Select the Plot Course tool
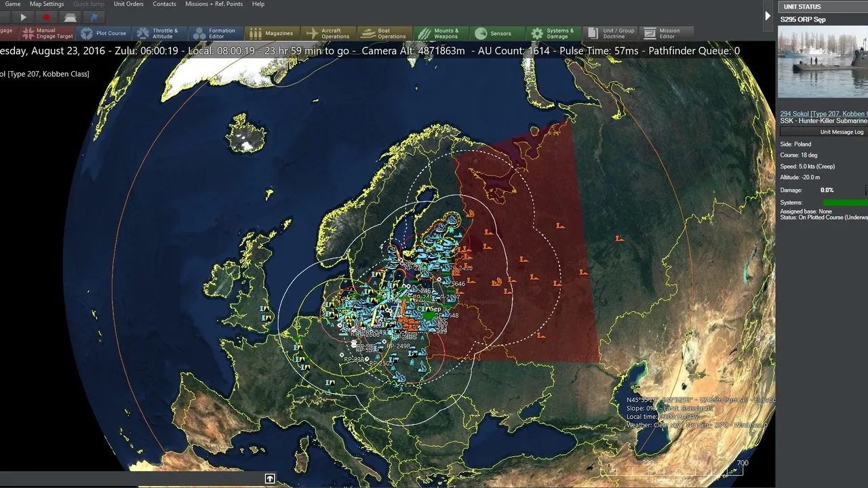This screenshot has width=868, height=488. point(104,33)
